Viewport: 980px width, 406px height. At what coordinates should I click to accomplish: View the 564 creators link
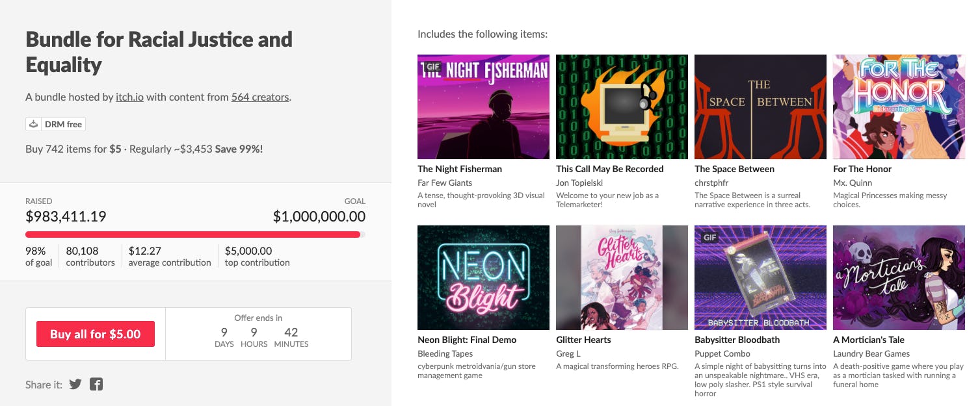click(260, 97)
